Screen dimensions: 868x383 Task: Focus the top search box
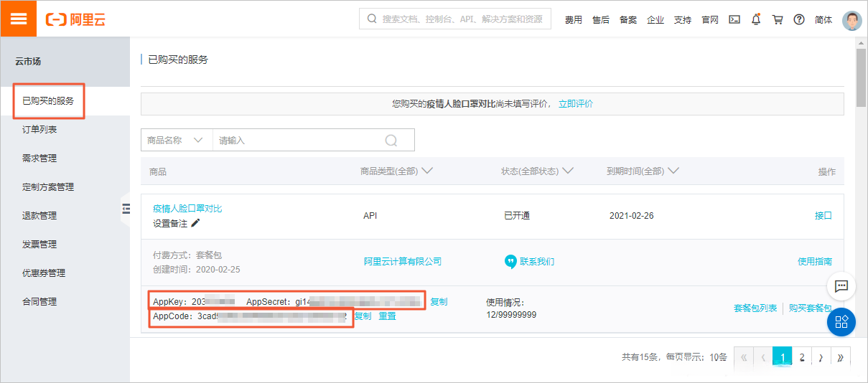455,19
